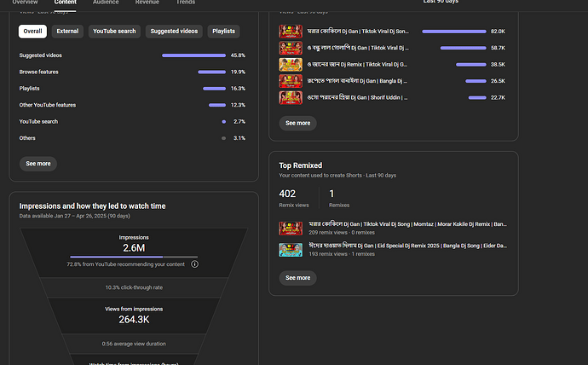
Task: Click See more under traffic sources
Action: 38,164
